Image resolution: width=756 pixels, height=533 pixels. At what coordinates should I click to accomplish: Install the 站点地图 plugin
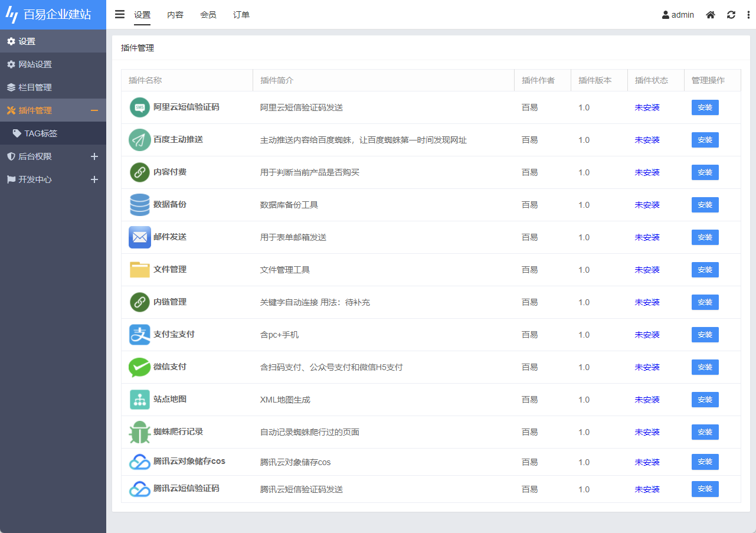click(x=705, y=400)
